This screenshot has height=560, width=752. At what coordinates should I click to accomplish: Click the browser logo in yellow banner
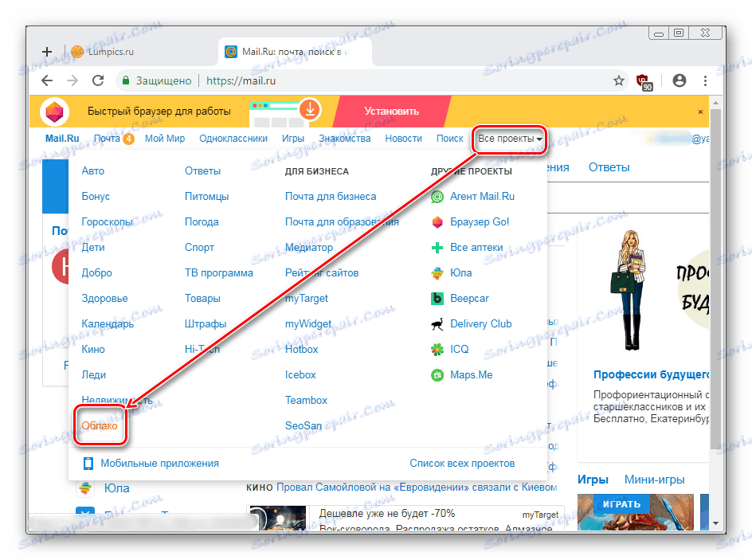pos(54,112)
